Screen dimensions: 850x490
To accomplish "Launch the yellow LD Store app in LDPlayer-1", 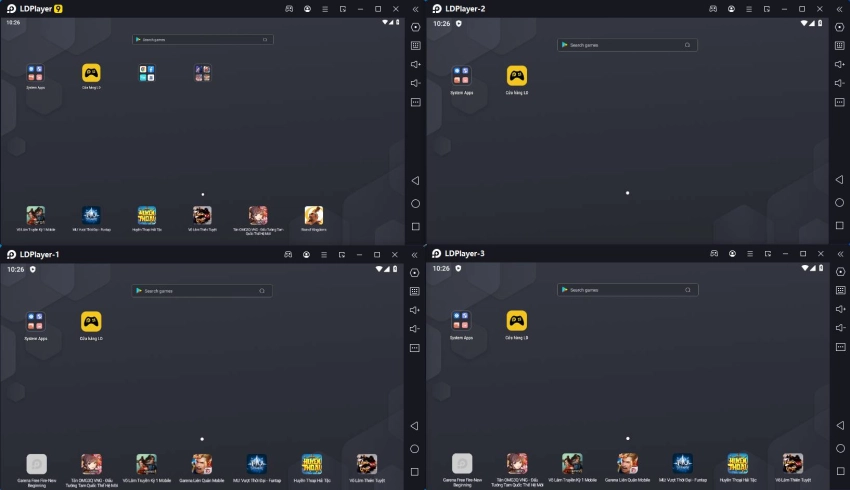I will (x=91, y=321).
